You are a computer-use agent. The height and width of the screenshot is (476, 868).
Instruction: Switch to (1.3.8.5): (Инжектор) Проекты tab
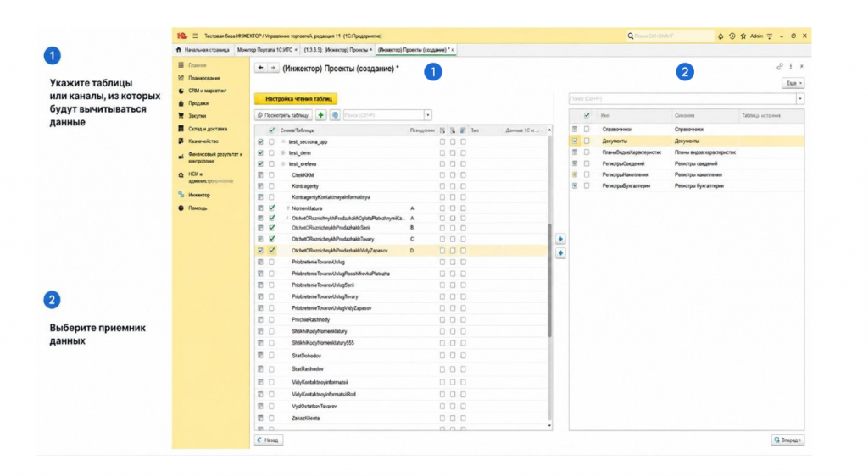click(x=336, y=50)
